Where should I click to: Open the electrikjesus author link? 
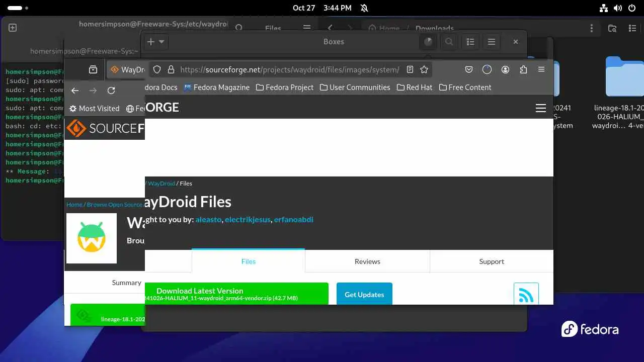pos(248,219)
